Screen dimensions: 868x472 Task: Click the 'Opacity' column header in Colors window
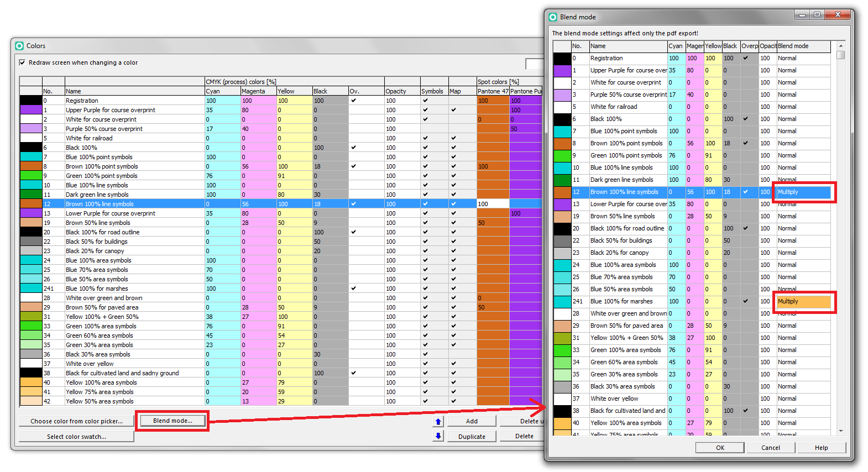click(x=402, y=91)
